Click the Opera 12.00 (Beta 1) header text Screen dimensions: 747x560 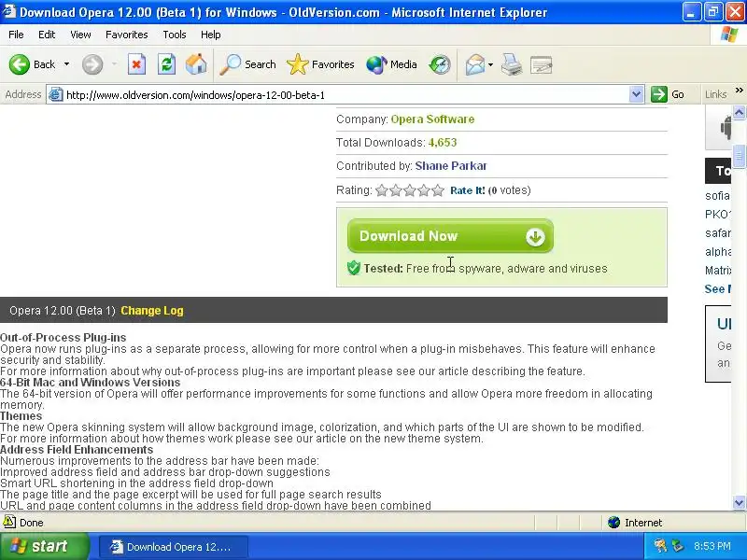pyautogui.click(x=63, y=311)
